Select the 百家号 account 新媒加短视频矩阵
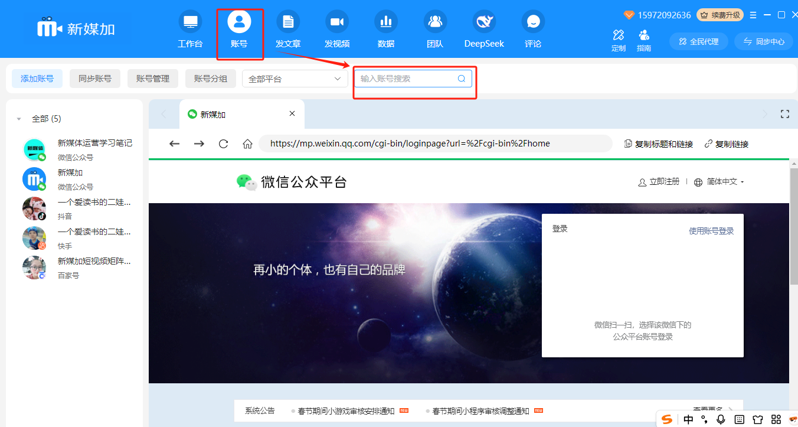 point(75,268)
